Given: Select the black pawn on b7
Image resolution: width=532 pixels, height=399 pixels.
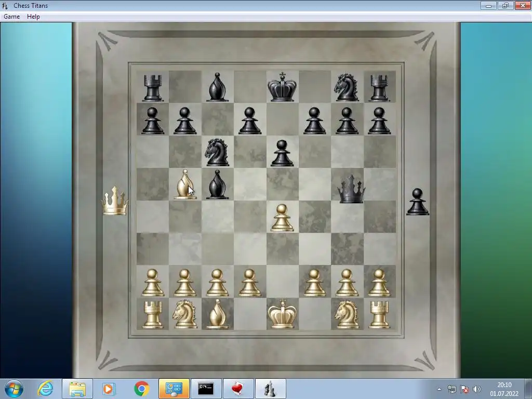Looking at the screenshot, I should [185, 121].
